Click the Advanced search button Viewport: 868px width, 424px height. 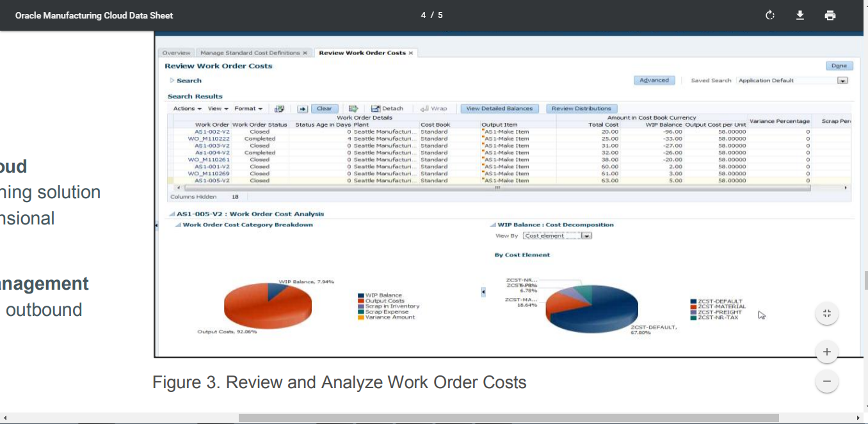click(x=654, y=81)
